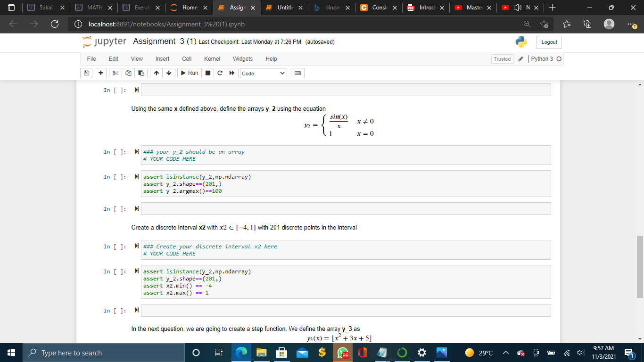This screenshot has height=362, width=644.
Task: Move the selected cell up
Action: point(156,73)
